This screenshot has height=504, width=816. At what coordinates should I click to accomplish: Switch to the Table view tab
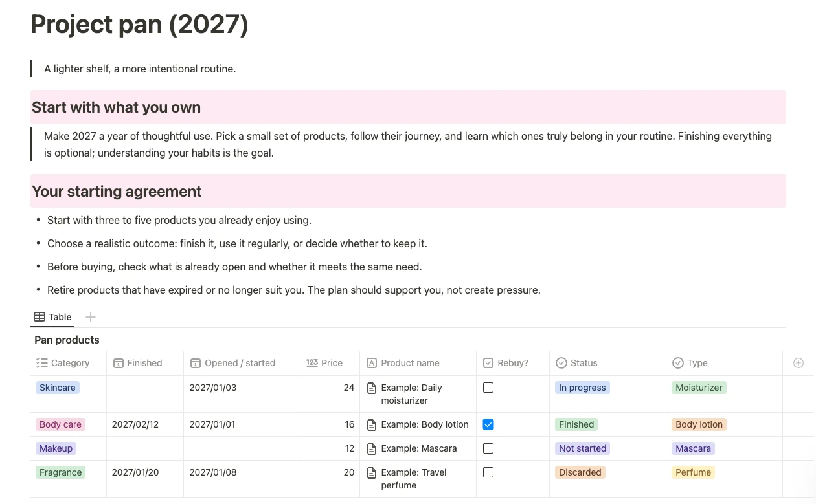(52, 317)
